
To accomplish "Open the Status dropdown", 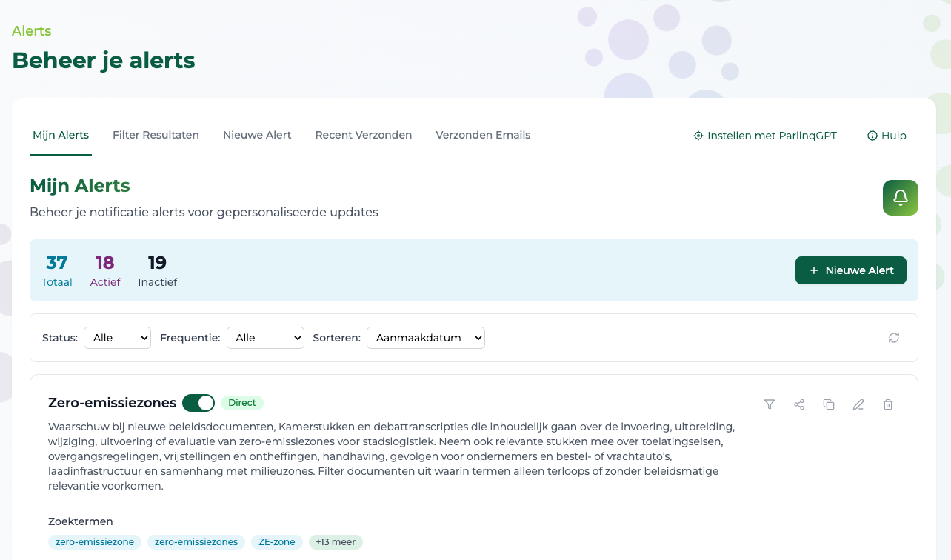I will click(117, 338).
